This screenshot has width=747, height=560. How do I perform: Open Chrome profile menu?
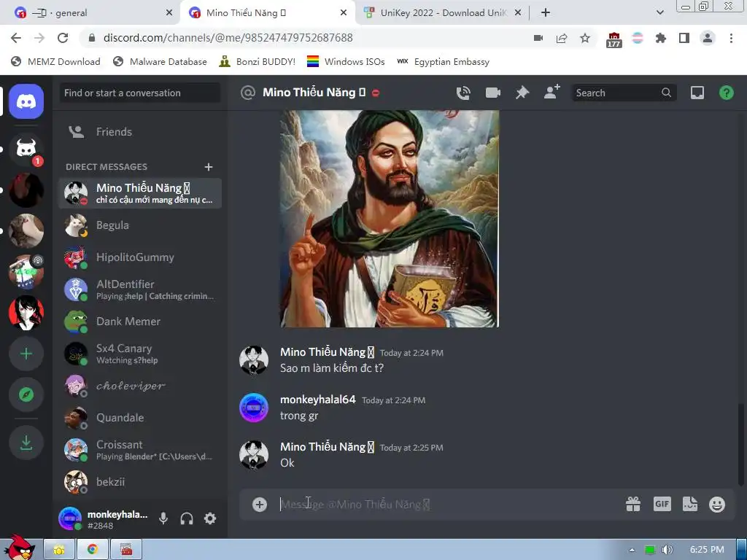pos(708,38)
